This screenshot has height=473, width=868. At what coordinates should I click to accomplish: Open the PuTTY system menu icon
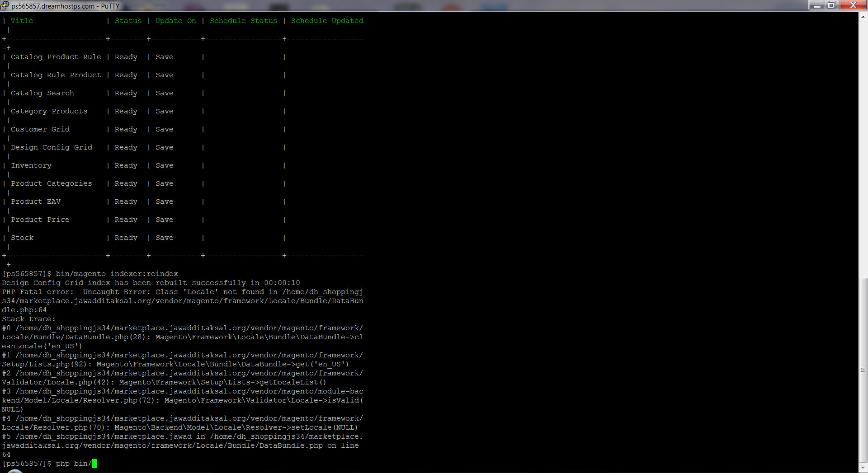coord(5,6)
